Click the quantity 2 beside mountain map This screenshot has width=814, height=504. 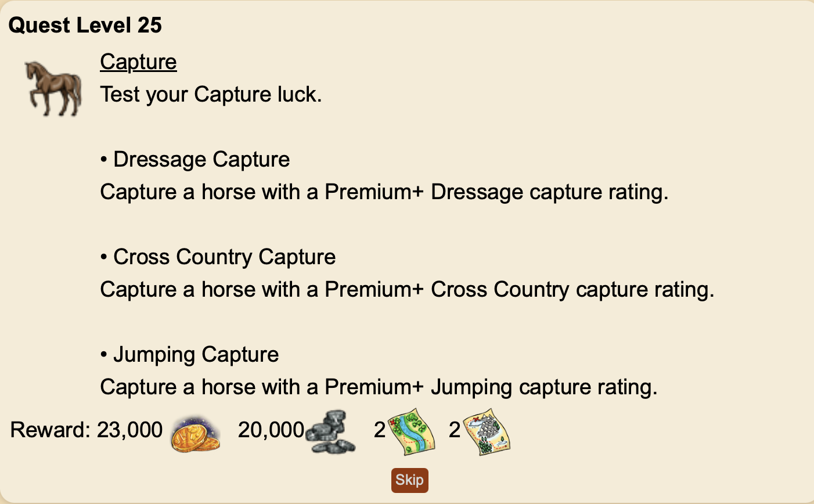click(455, 430)
